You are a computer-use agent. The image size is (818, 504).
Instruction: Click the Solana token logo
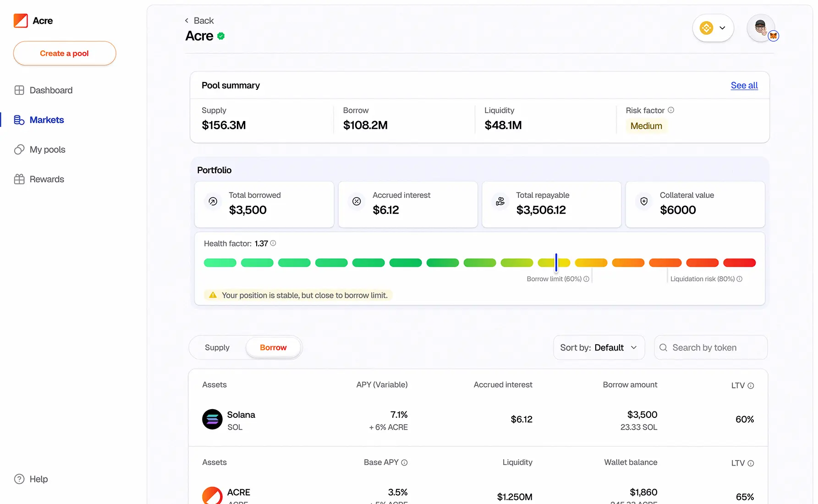212,419
